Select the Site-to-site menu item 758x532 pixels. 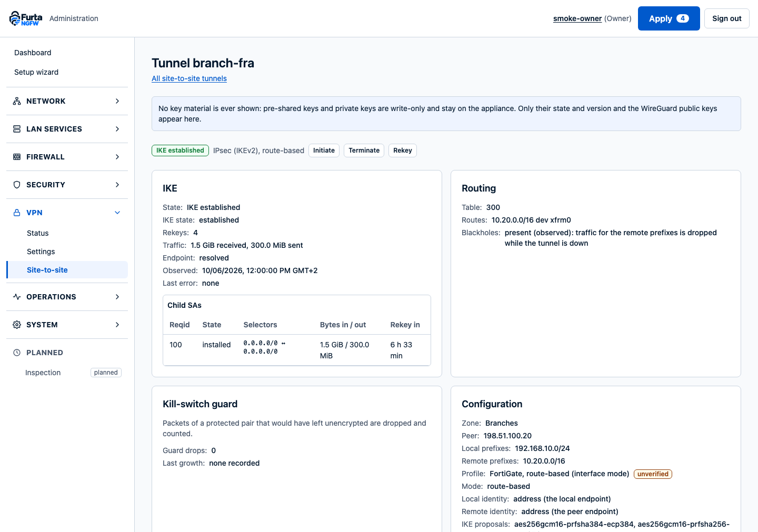point(67,270)
